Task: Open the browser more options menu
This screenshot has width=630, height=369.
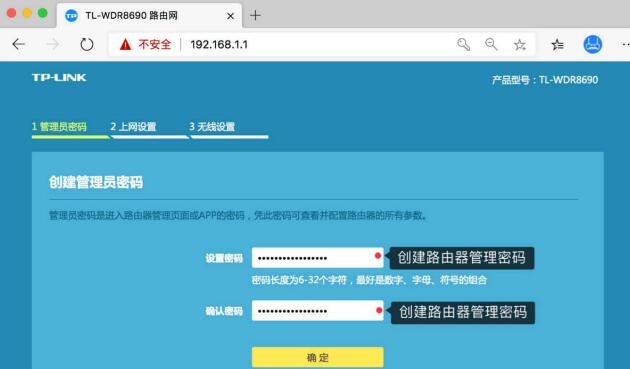Action: tap(626, 44)
